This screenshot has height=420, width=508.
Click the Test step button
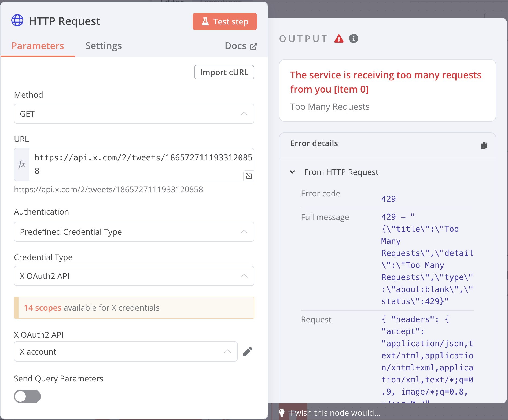point(225,21)
